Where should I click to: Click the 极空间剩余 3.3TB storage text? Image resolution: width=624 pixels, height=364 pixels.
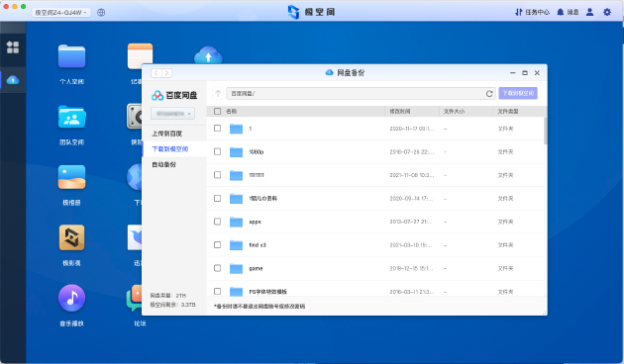172,305
